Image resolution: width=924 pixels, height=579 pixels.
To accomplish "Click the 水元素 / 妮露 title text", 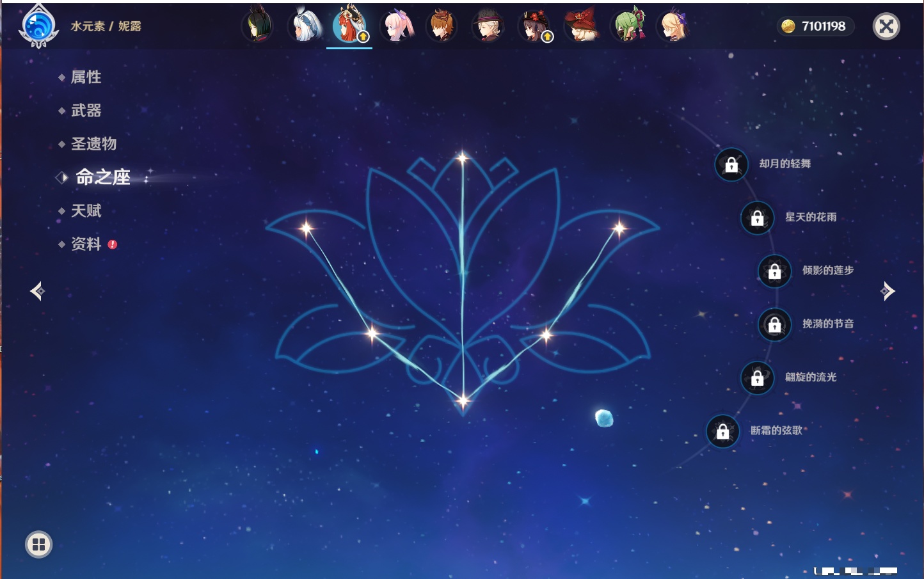I will 106,26.
